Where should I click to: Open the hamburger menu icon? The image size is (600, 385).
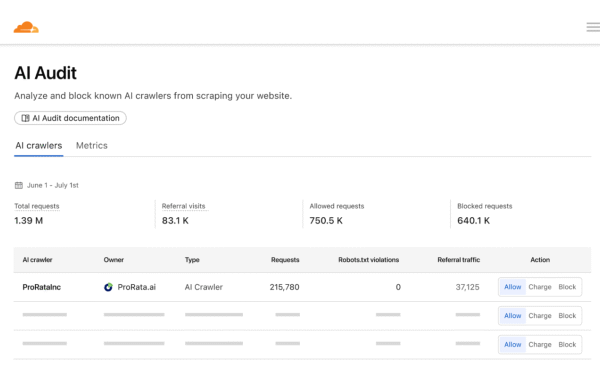tap(593, 27)
